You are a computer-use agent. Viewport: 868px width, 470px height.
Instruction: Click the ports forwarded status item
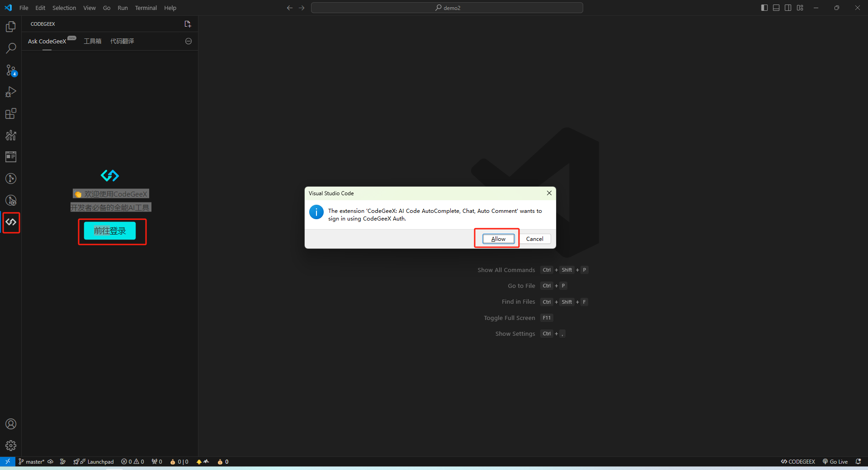pyautogui.click(x=157, y=461)
